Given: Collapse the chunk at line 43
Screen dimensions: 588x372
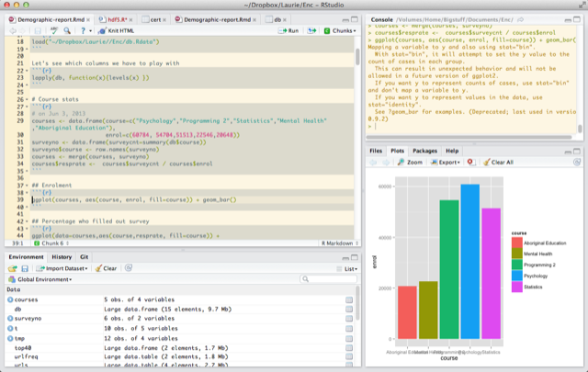Looking at the screenshot, I should click(x=27, y=229).
